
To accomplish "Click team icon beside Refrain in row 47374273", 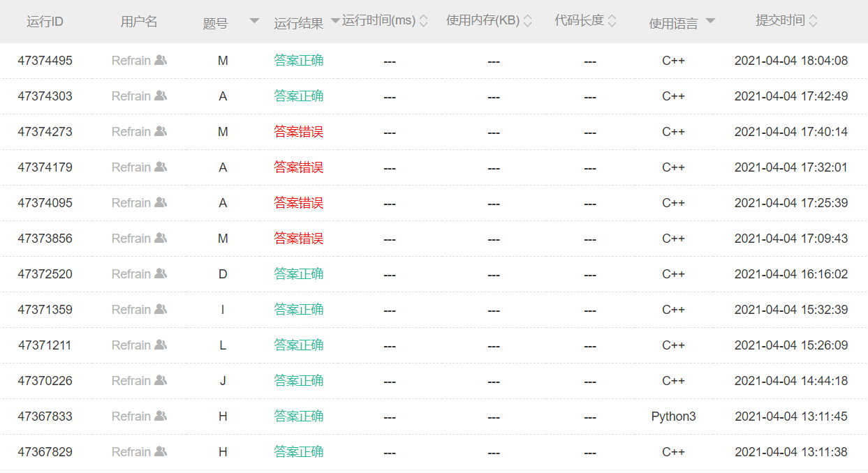I will (x=161, y=132).
